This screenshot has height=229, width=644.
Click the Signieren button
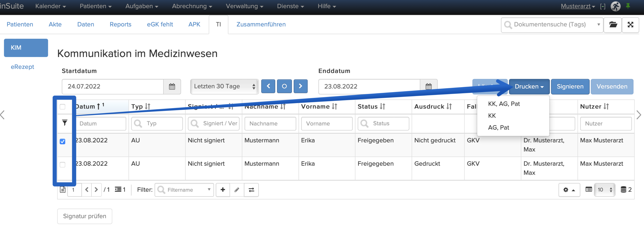point(570,86)
